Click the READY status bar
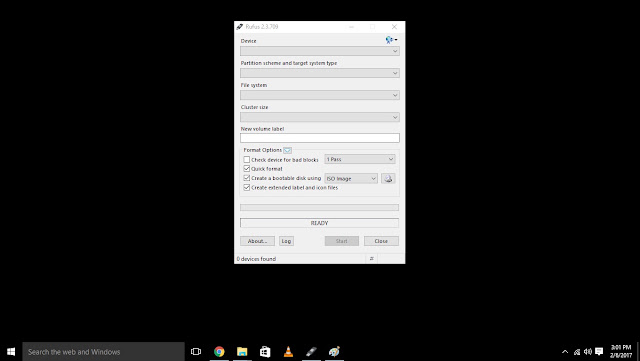Viewport: 640px width, 361px height. [319, 223]
